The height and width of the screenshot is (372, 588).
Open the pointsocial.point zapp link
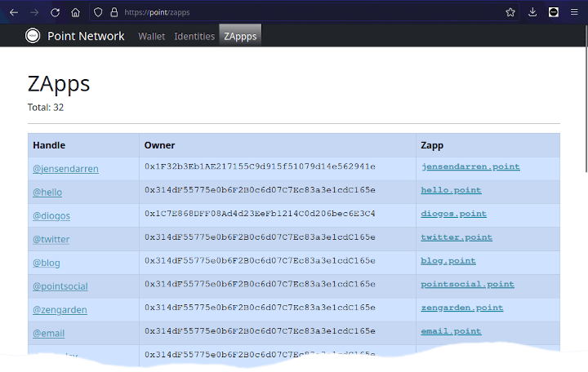pos(467,285)
